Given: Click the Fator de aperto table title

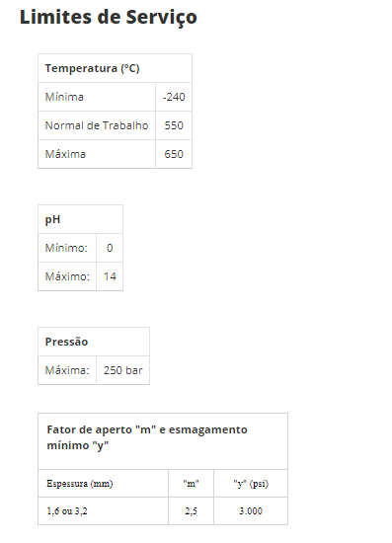Looking at the screenshot, I should (x=147, y=437).
